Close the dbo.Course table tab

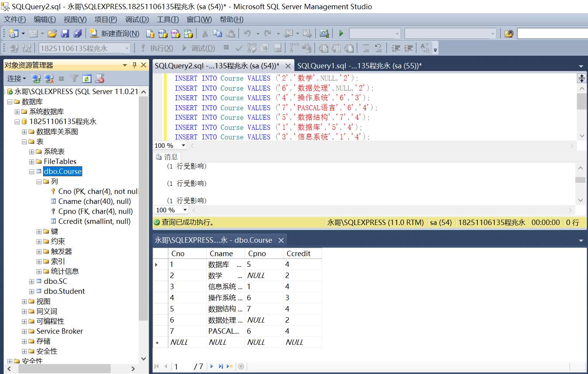click(281, 240)
